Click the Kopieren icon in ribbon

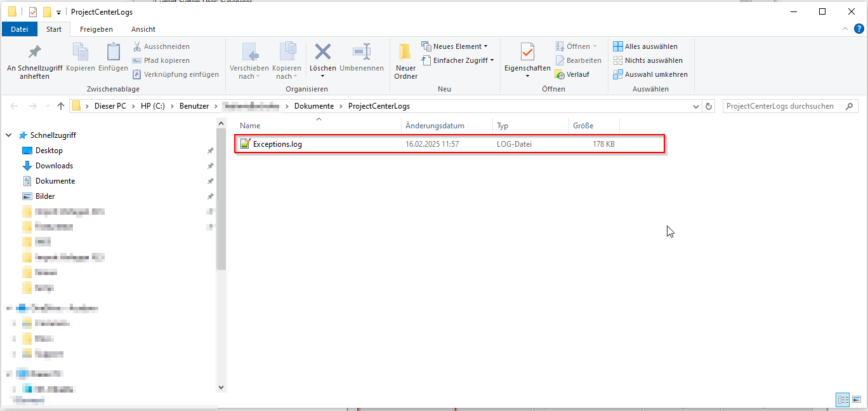pos(81,53)
